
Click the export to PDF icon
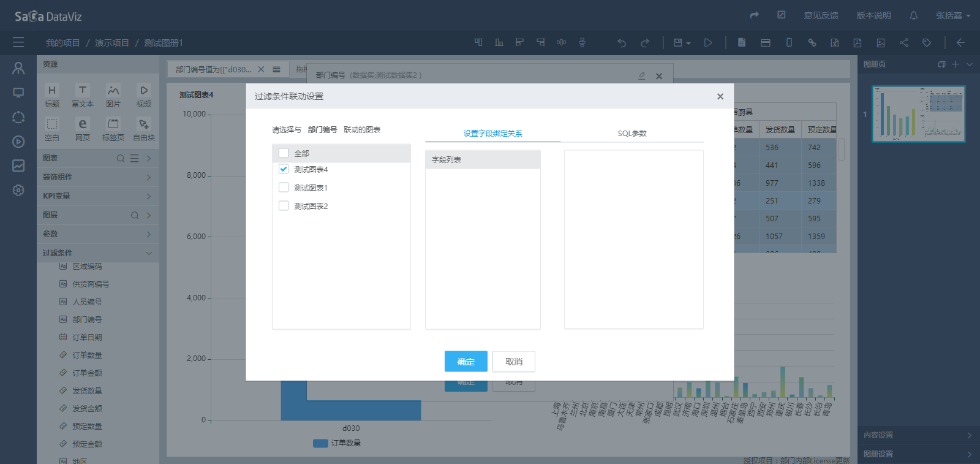tap(858, 43)
